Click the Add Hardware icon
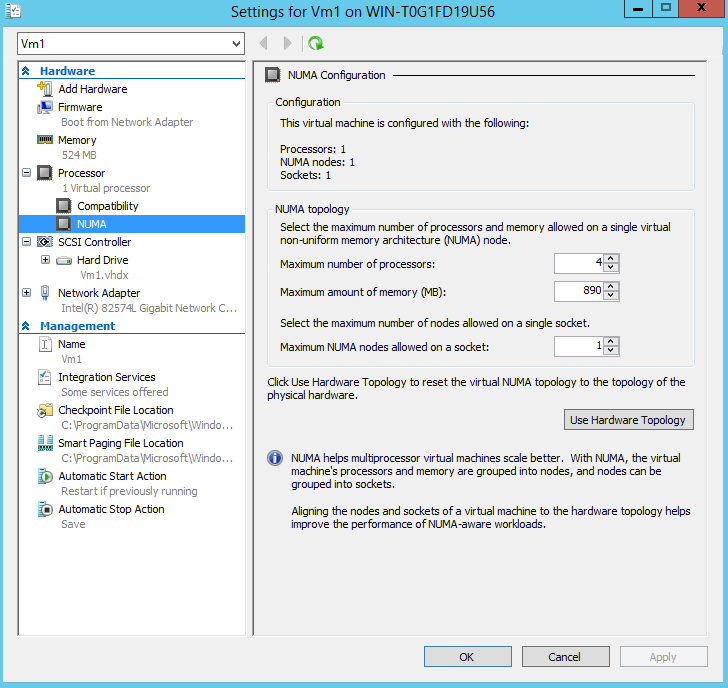The width and height of the screenshot is (728, 688). click(x=45, y=88)
